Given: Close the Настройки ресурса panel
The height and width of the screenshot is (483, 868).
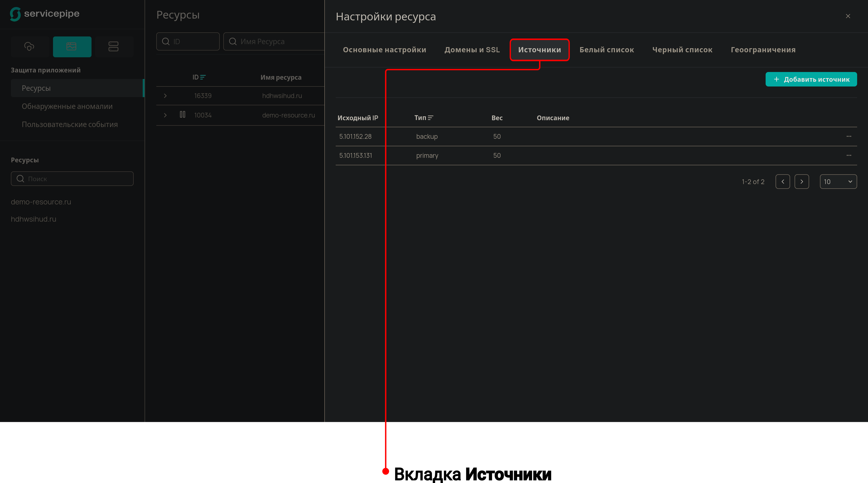Looking at the screenshot, I should click(848, 16).
